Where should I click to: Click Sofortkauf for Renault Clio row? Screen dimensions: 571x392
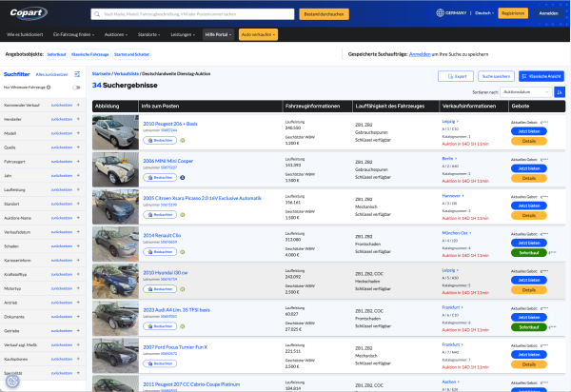point(529,252)
